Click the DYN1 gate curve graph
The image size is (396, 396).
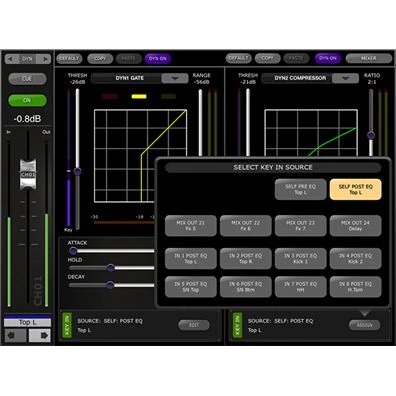pyautogui.click(x=140, y=156)
